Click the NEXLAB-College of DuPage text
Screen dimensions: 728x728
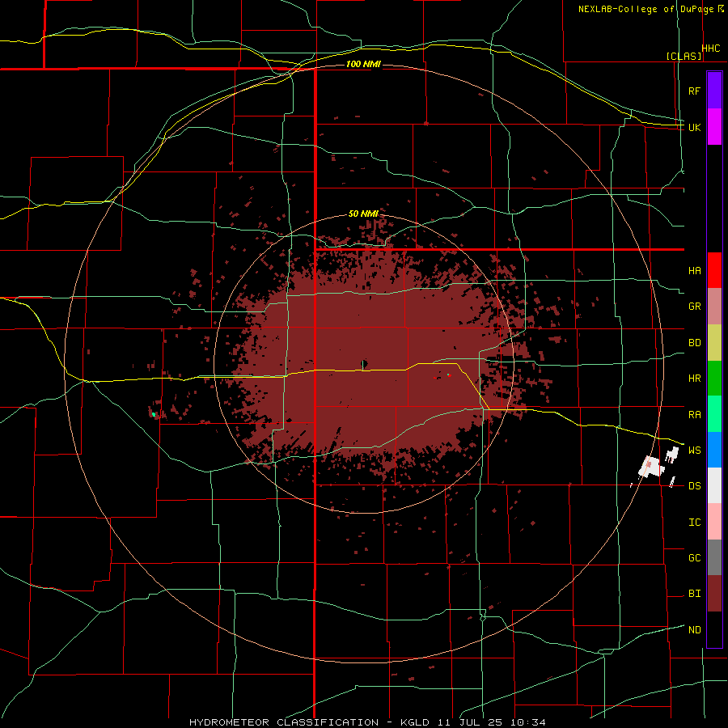point(646,9)
